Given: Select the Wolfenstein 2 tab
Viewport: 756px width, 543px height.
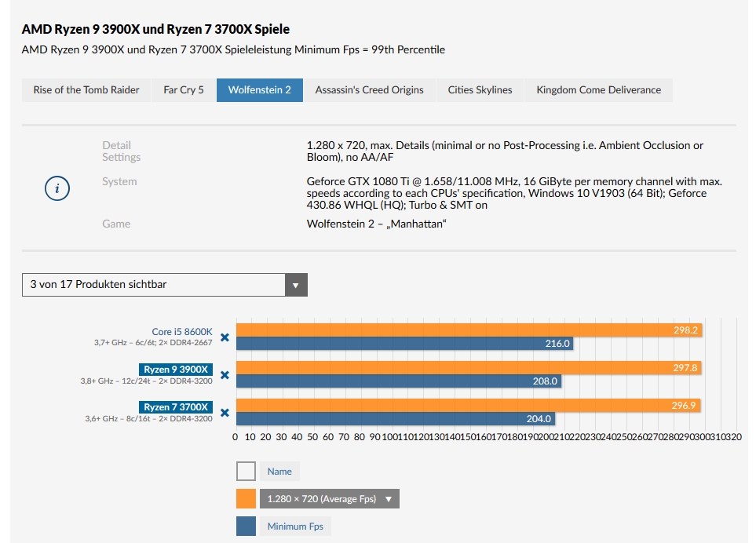Looking at the screenshot, I should [260, 90].
